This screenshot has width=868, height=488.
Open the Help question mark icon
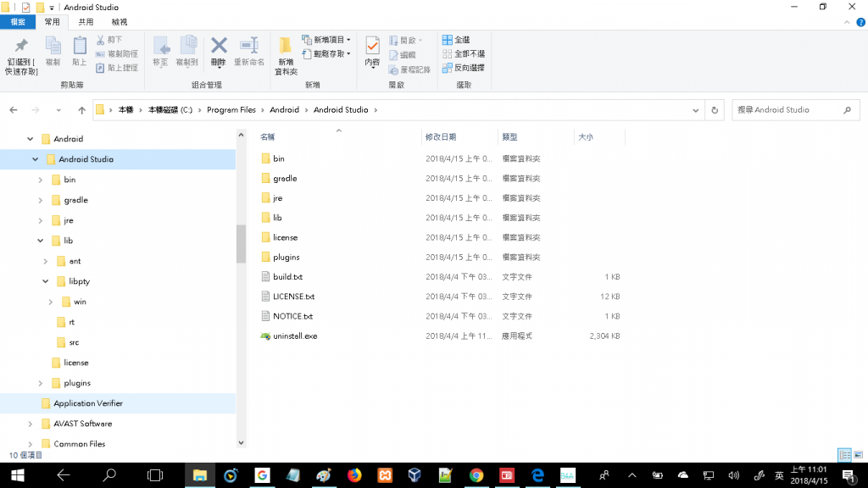click(x=861, y=22)
